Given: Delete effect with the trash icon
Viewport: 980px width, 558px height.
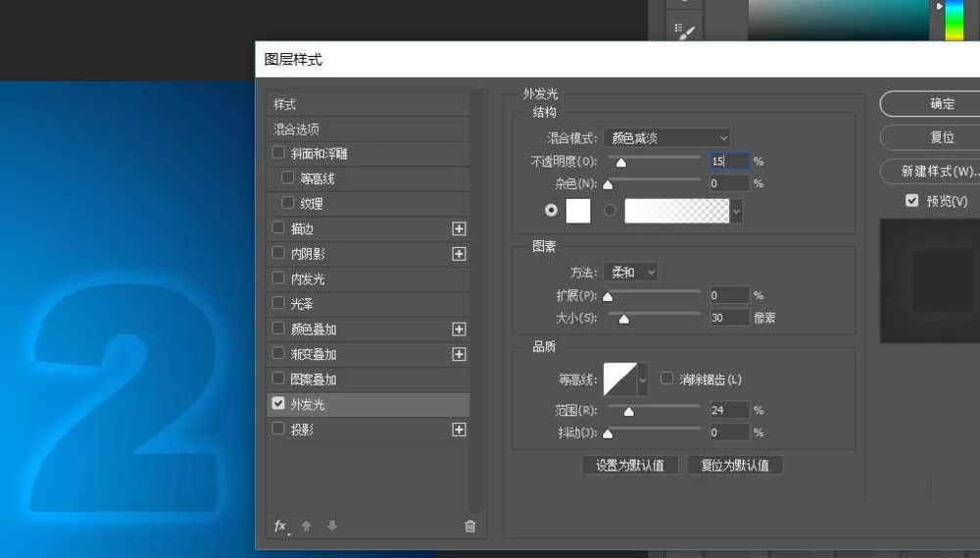Looking at the screenshot, I should pos(470,527).
